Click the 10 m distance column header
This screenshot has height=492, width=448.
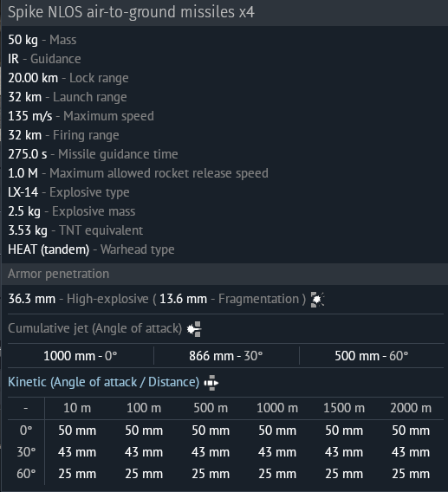77,408
